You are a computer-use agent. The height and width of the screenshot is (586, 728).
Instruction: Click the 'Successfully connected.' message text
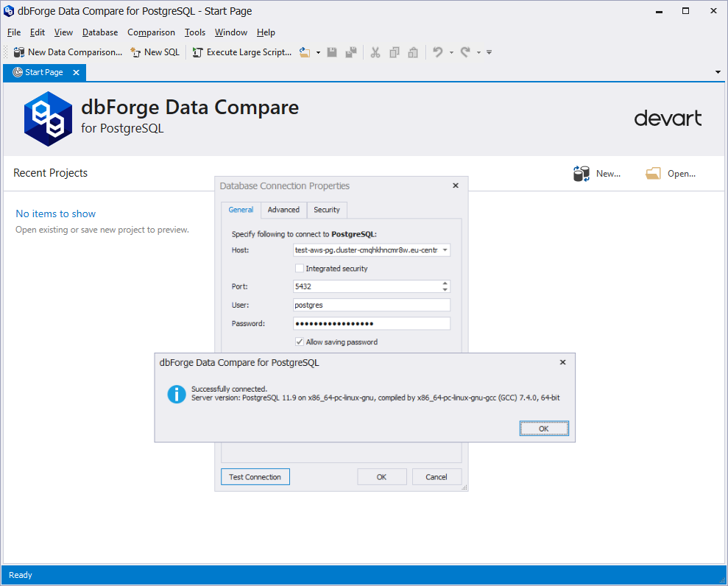pos(230,389)
